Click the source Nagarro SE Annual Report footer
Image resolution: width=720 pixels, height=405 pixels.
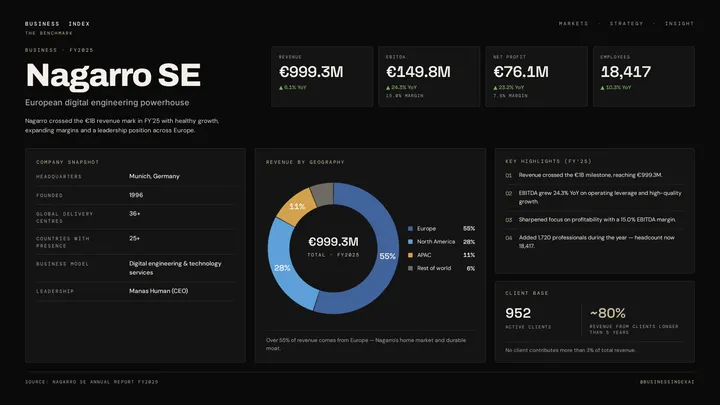click(x=91, y=382)
